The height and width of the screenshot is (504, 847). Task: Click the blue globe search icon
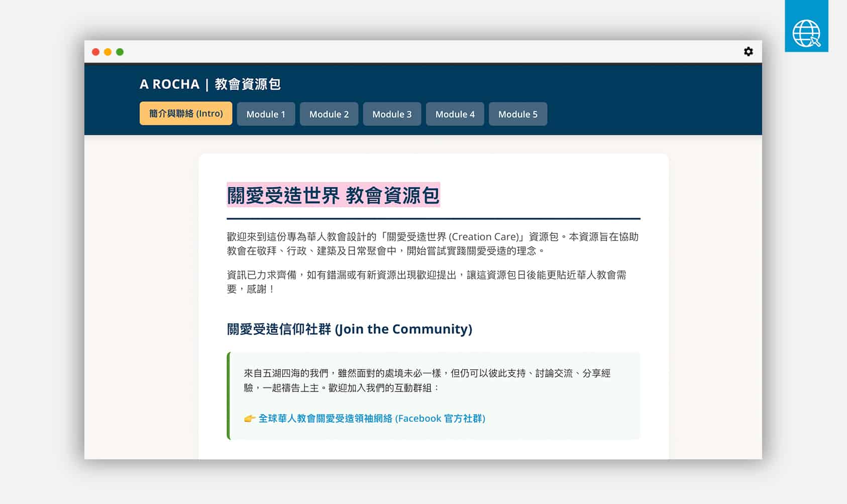(x=806, y=27)
